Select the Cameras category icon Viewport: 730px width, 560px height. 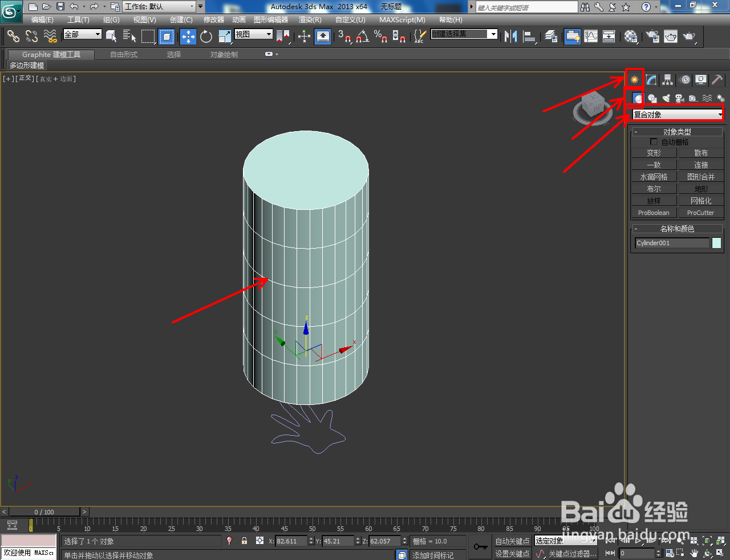coord(679,99)
